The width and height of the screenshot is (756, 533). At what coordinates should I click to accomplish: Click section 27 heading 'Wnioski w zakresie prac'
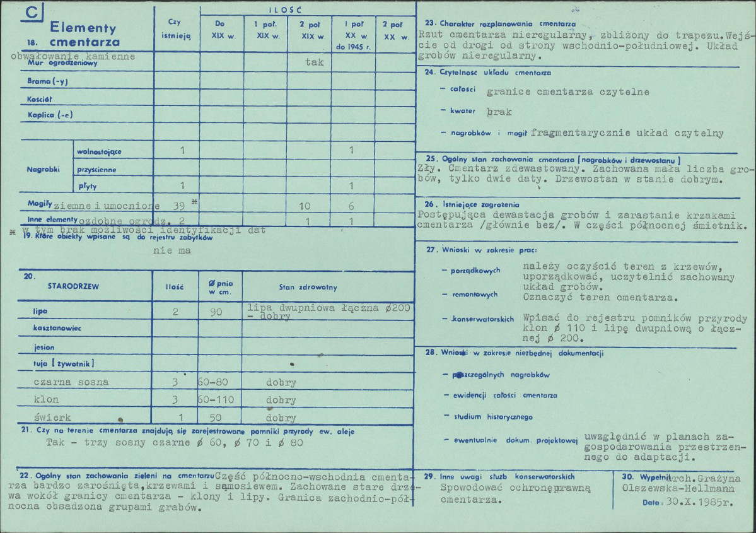[x=489, y=250]
